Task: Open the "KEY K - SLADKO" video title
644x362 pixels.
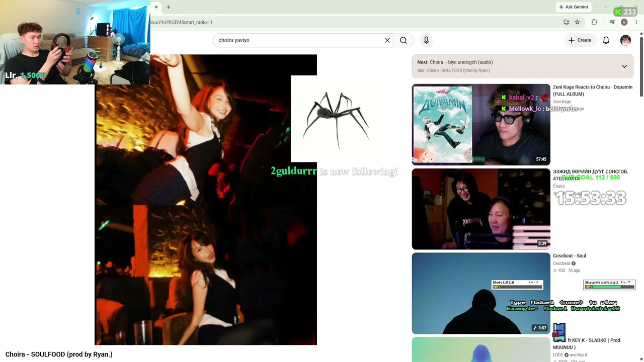Action: [587, 344]
